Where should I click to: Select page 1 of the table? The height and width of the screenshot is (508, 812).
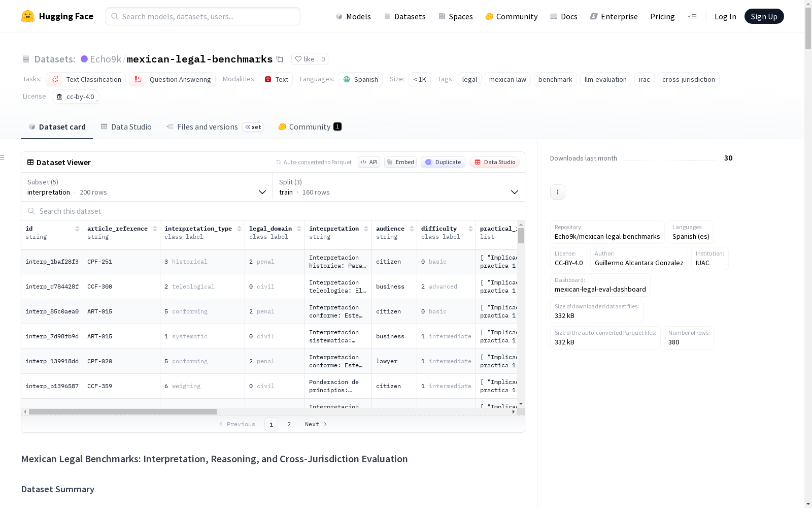[271, 424]
